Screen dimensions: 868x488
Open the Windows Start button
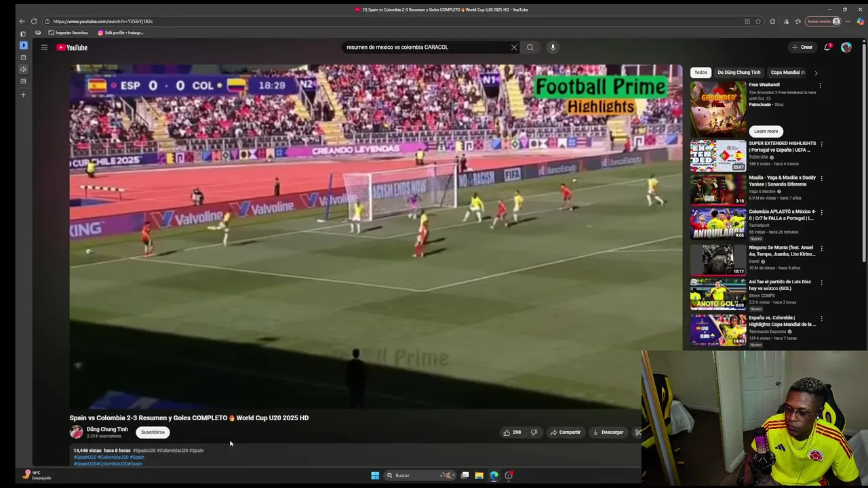(x=375, y=476)
